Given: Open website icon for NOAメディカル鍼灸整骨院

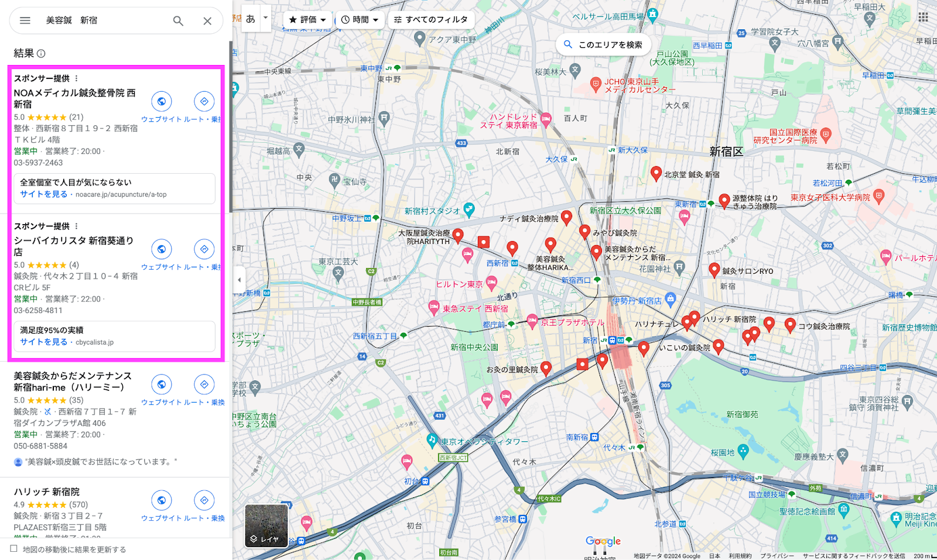Looking at the screenshot, I should pos(161,101).
